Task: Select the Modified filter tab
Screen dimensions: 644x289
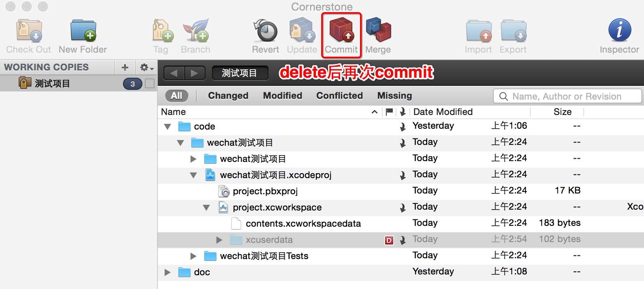Action: coord(282,96)
